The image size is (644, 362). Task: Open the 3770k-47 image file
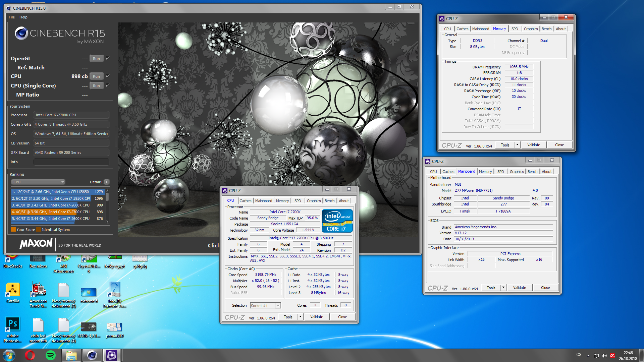[x=89, y=330]
